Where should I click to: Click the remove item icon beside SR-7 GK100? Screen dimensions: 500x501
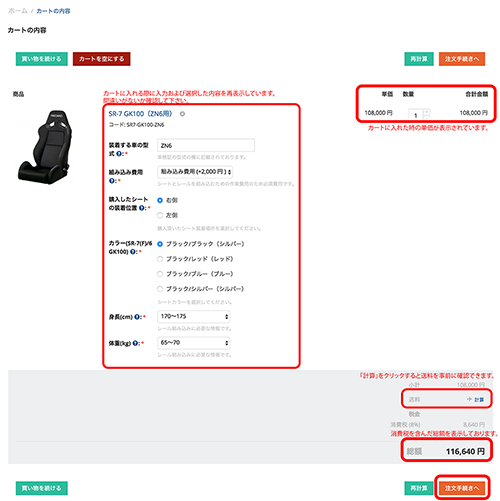182,114
